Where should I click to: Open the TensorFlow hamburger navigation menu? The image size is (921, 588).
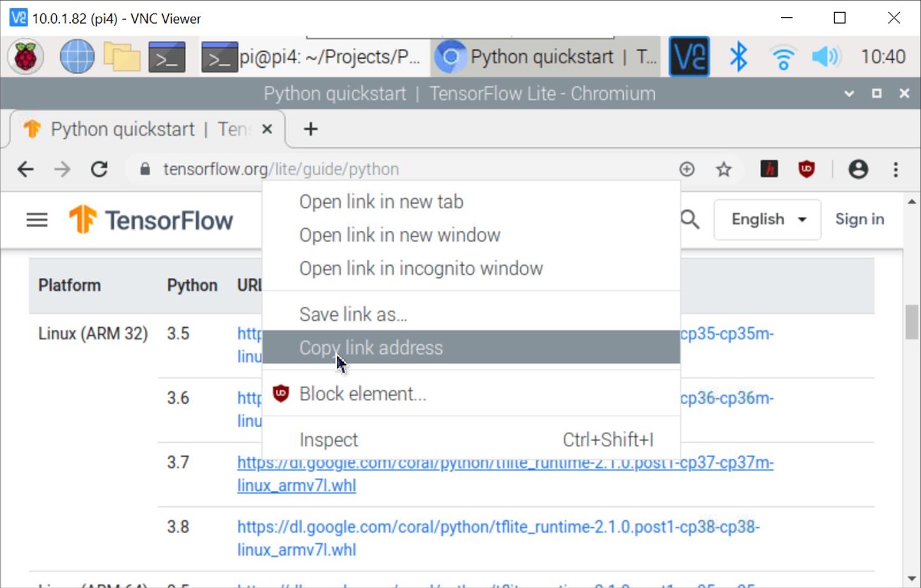point(36,220)
